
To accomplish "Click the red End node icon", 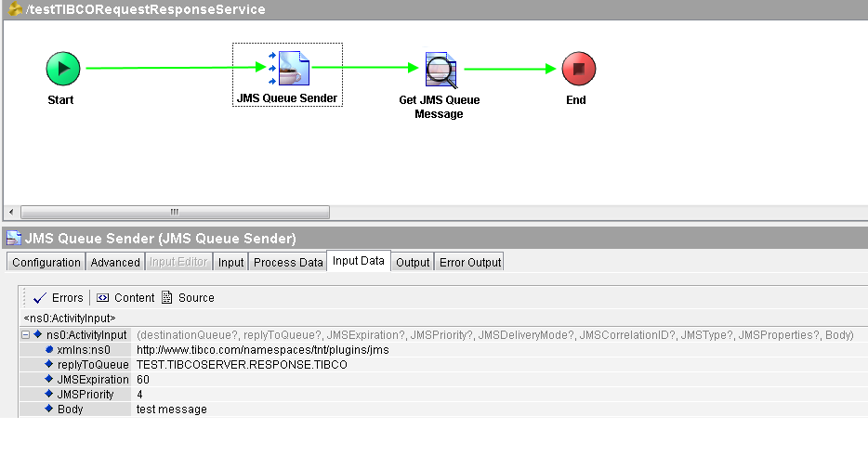I will [578, 69].
